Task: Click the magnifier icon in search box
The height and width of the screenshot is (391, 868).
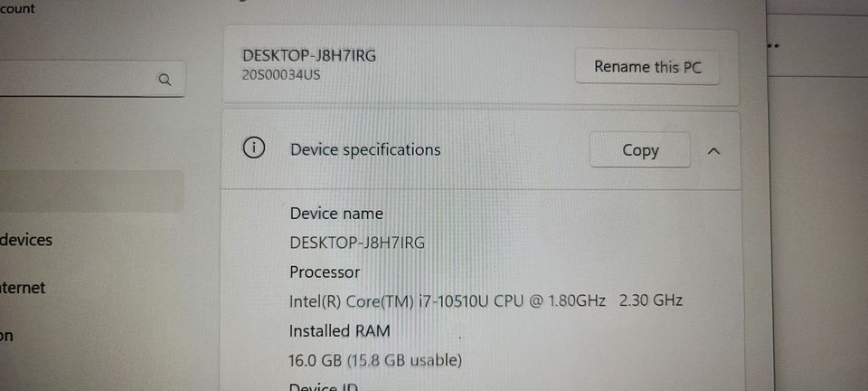Action: [165, 80]
